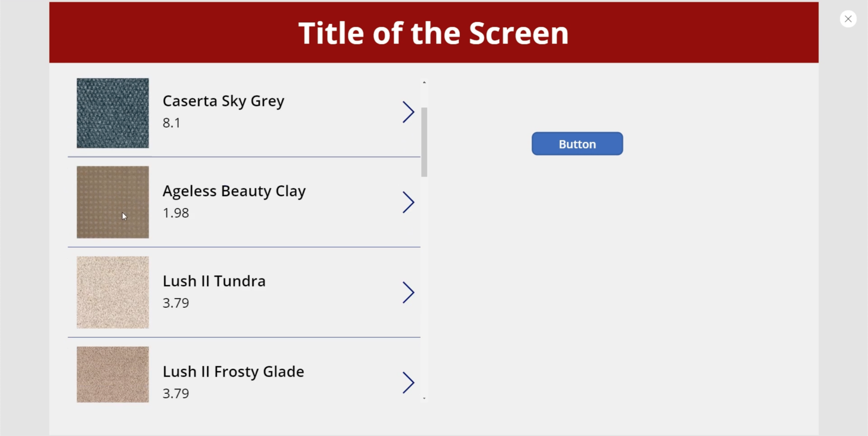868x436 pixels.
Task: Open details arrow for Lush II Tundra
Action: coord(408,292)
